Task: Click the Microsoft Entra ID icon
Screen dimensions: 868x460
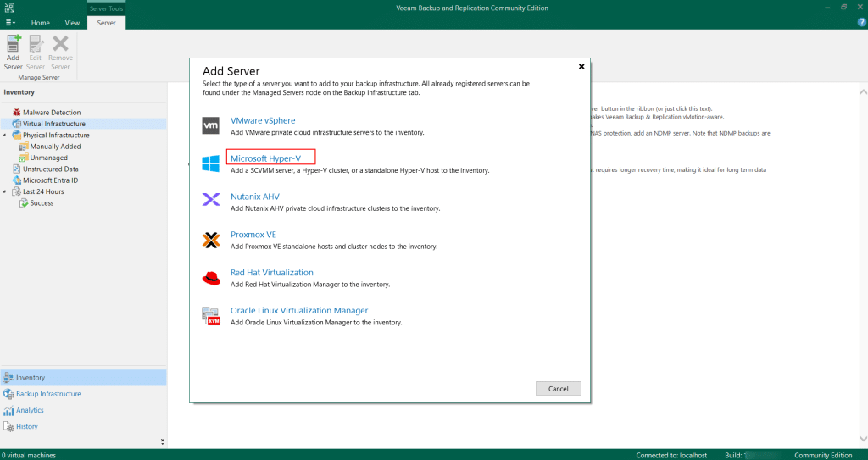Action: [17, 180]
